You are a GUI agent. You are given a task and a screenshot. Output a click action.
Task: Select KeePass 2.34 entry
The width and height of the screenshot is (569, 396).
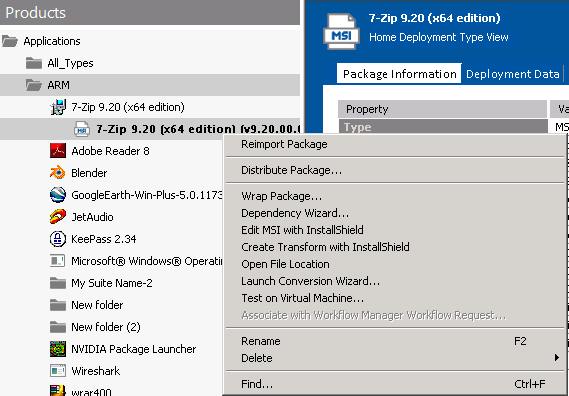[103, 239]
